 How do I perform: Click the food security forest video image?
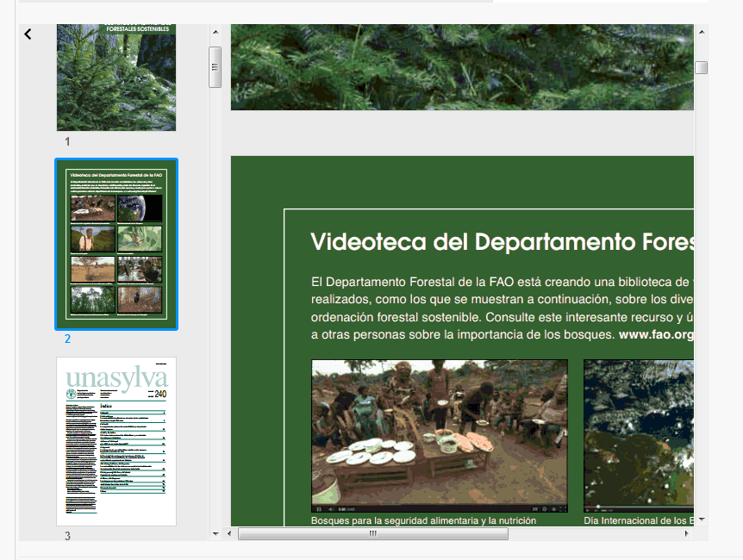pyautogui.click(x=440, y=436)
